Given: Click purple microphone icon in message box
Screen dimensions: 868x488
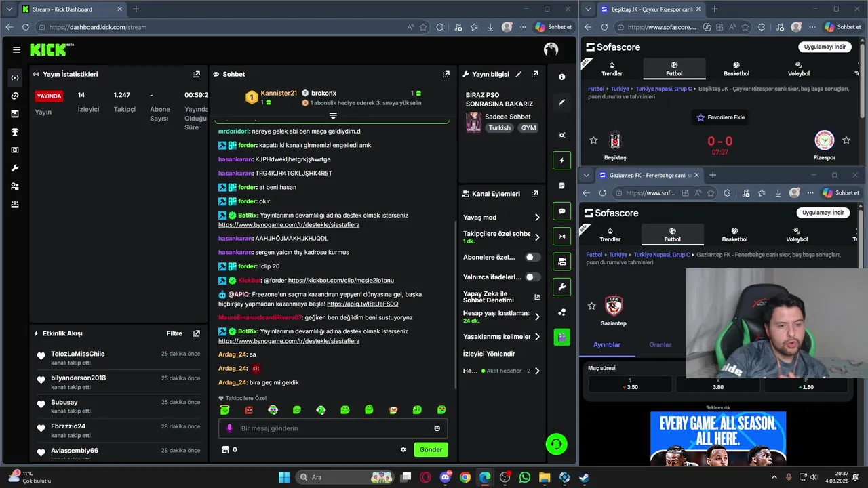Looking at the screenshot, I should (229, 428).
